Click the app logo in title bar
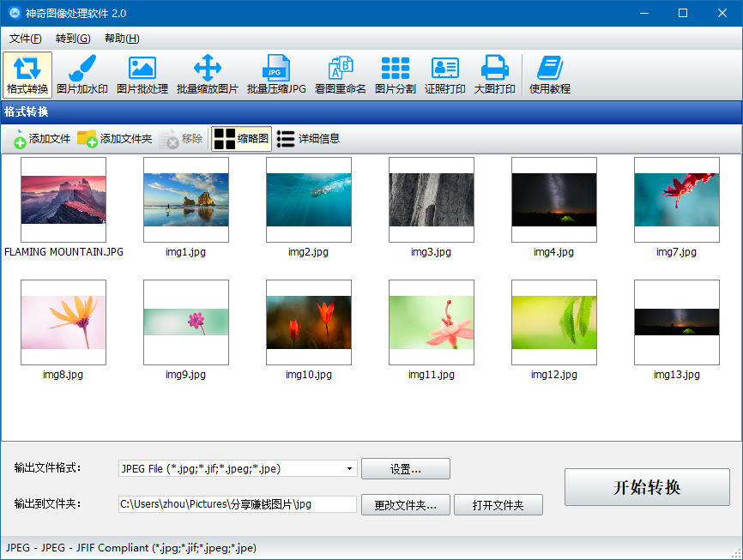743x560 pixels. (x=15, y=13)
